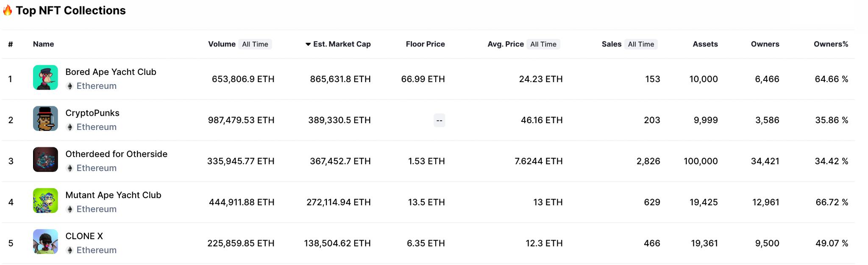Open the Sales All Time period dropdown
Image resolution: width=868 pixels, height=265 pixels.
pos(641,44)
